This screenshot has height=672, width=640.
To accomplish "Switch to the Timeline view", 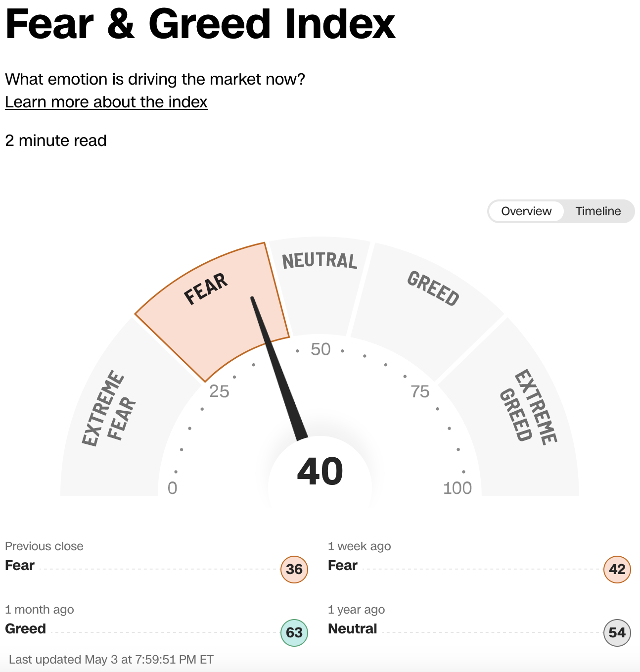I will tap(597, 211).
